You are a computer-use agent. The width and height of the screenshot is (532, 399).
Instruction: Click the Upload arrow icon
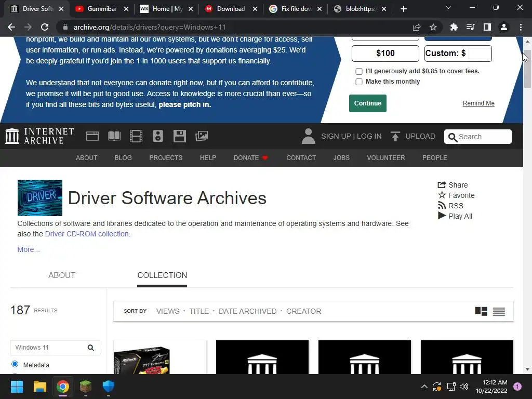tap(395, 137)
